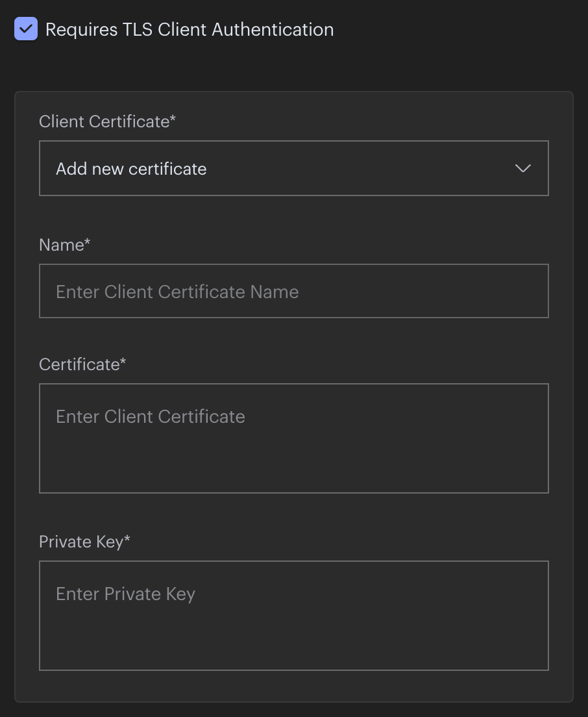Select the Add new certificate option text

pyautogui.click(x=131, y=169)
